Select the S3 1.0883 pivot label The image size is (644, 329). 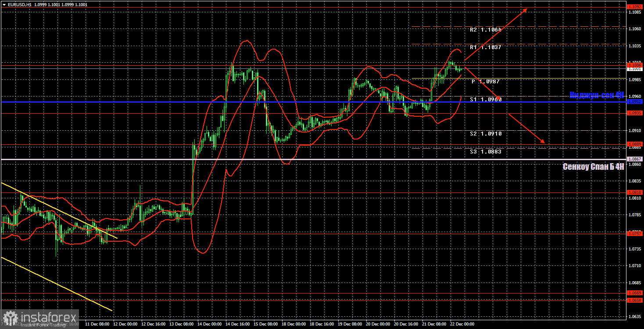point(485,151)
